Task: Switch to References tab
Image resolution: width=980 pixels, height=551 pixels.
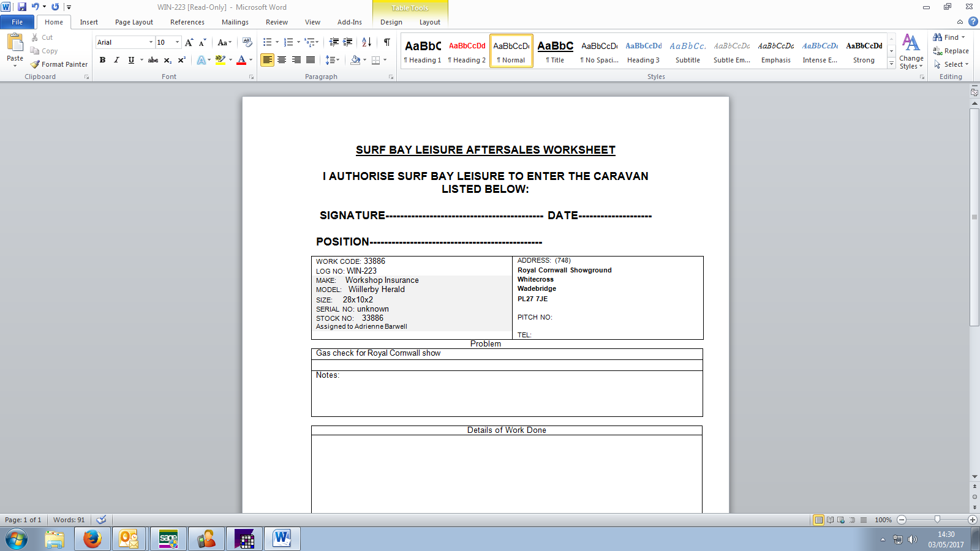Action: tap(187, 22)
